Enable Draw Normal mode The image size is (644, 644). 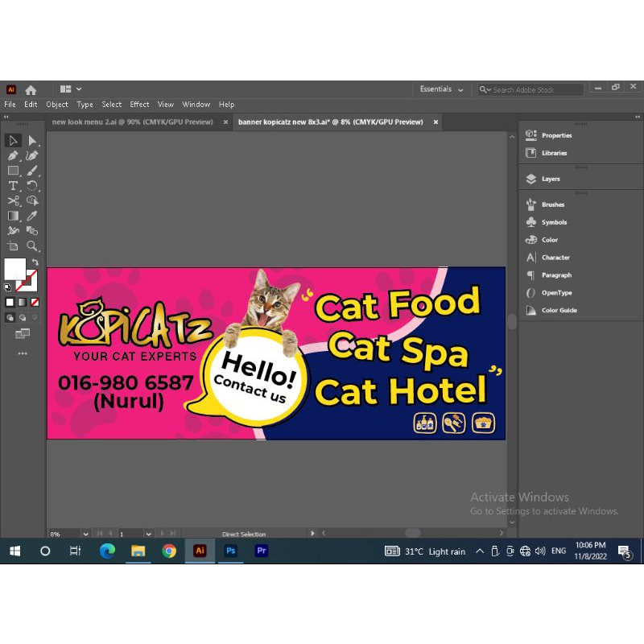click(x=10, y=317)
